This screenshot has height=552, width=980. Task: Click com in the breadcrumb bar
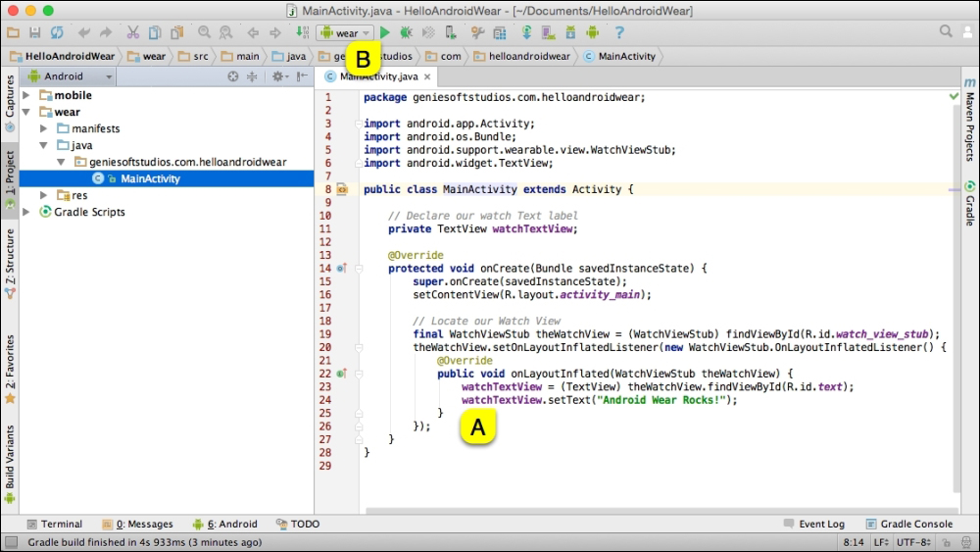coord(444,56)
